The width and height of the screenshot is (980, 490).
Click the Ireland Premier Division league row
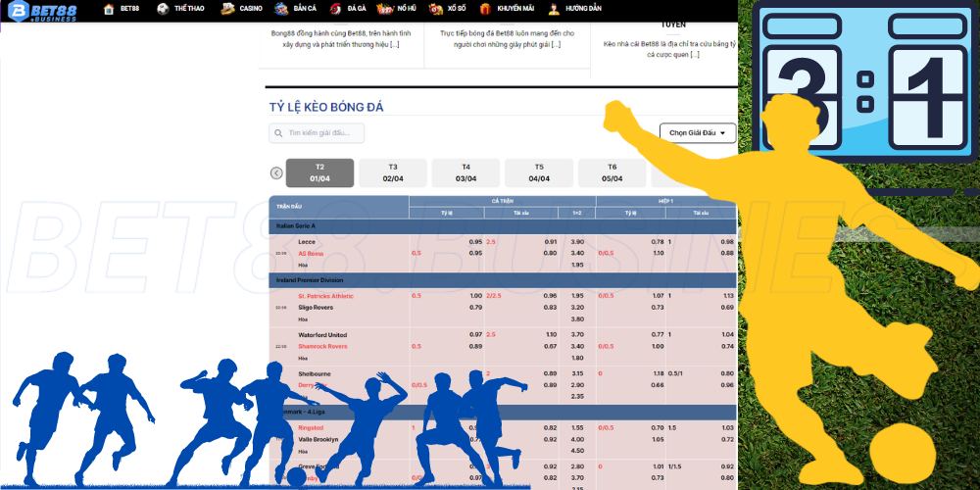[x=503, y=280]
